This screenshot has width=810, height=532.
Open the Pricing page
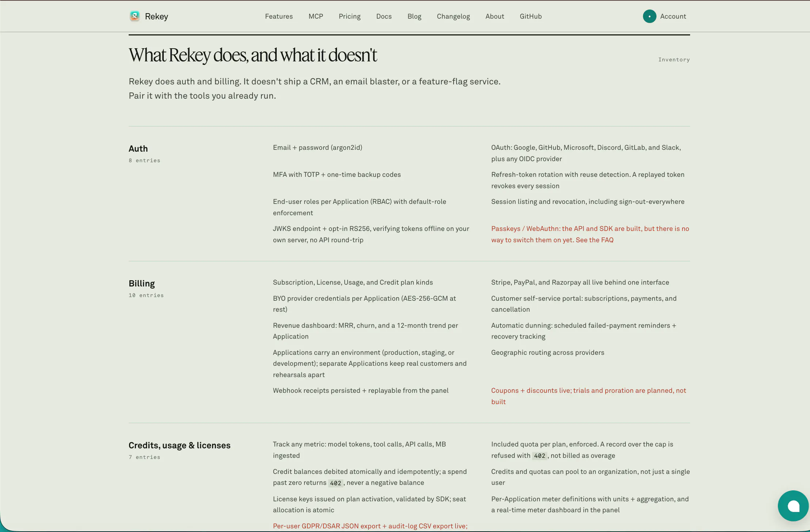click(349, 16)
